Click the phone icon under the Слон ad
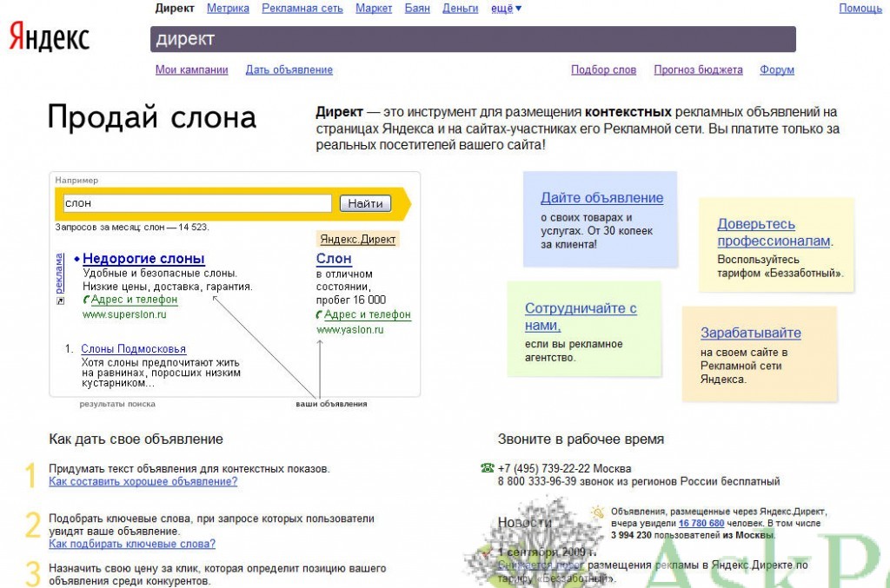The height and width of the screenshot is (588, 890). point(320,314)
